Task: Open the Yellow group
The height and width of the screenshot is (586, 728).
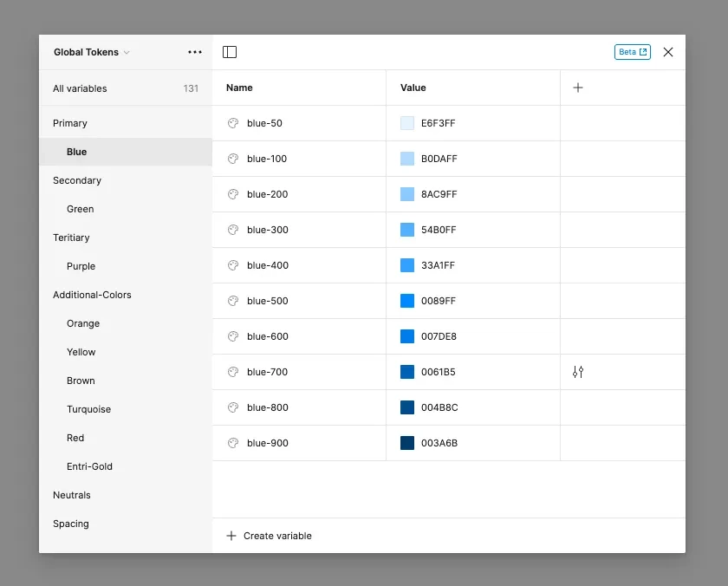Action: (126, 352)
